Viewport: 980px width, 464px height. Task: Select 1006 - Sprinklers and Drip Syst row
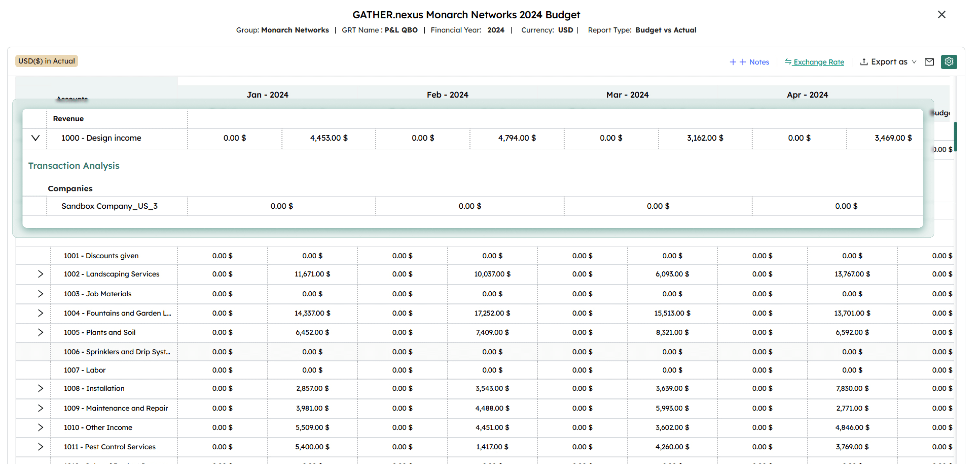pos(484,352)
